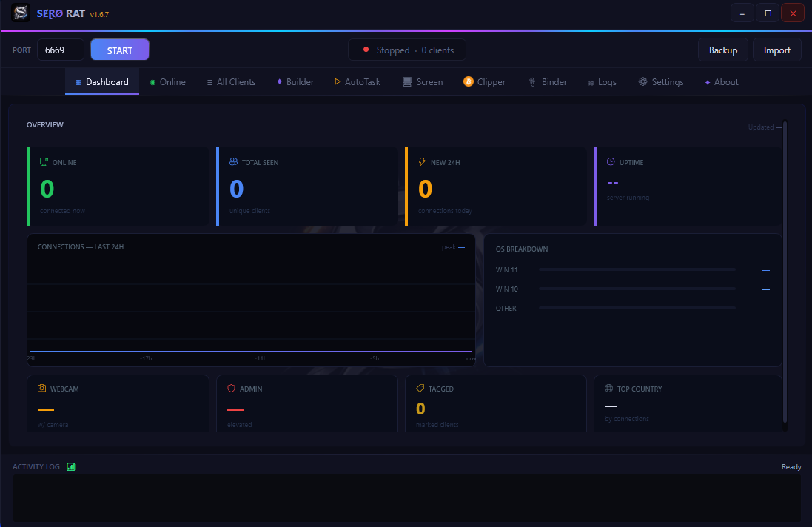Viewport: 812px width, 527px height.
Task: Click the Overview panel vertical scrollbar
Action: 785,272
